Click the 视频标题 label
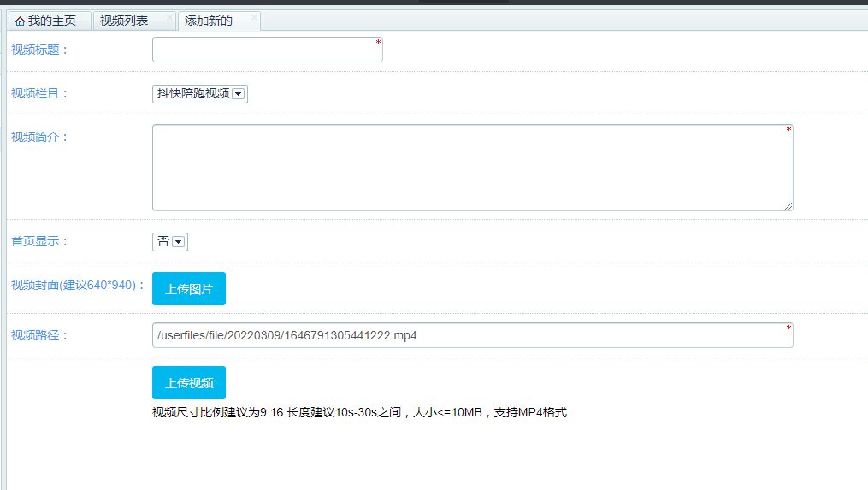Viewport: 868px width, 490px height. pos(39,50)
